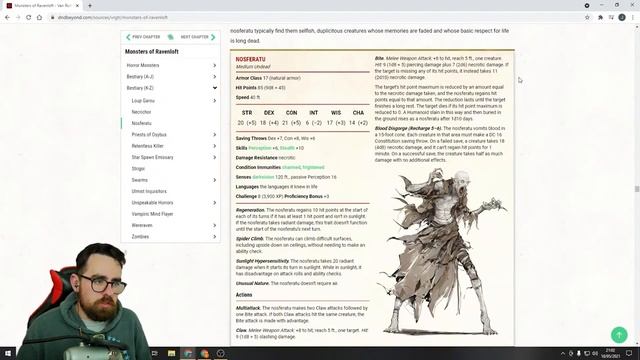Viewport: 640px width, 360px height.
Task: Click the Nosferatu monster illustration
Action: tap(443, 252)
